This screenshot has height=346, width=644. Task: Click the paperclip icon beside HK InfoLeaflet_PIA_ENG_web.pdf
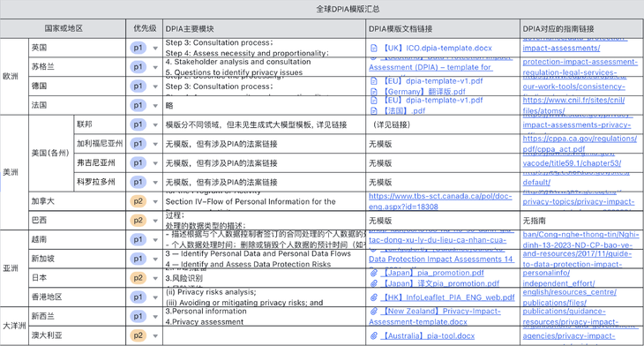(x=374, y=297)
